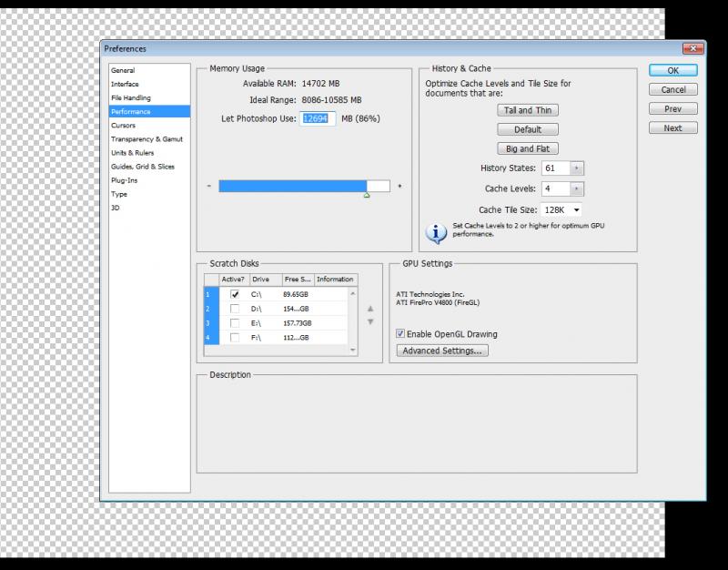
Task: Uncheck the C:\ scratch disk checkbox
Action: point(235,294)
